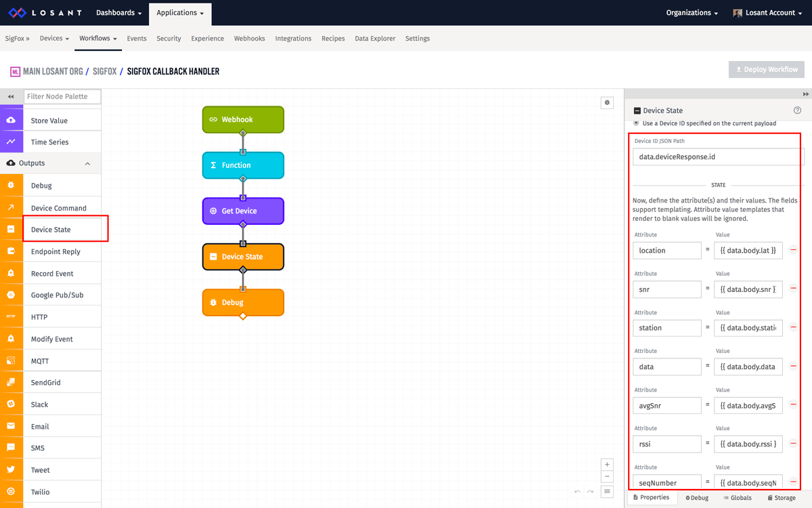Pick the SendGrid node icon
The height and width of the screenshot is (508, 812).
pyautogui.click(x=11, y=383)
